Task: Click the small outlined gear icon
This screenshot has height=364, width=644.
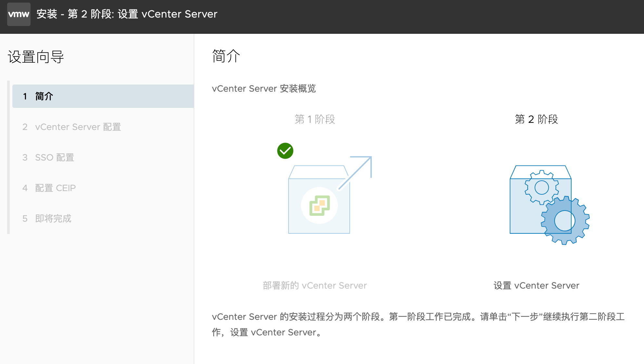Action: 541,188
